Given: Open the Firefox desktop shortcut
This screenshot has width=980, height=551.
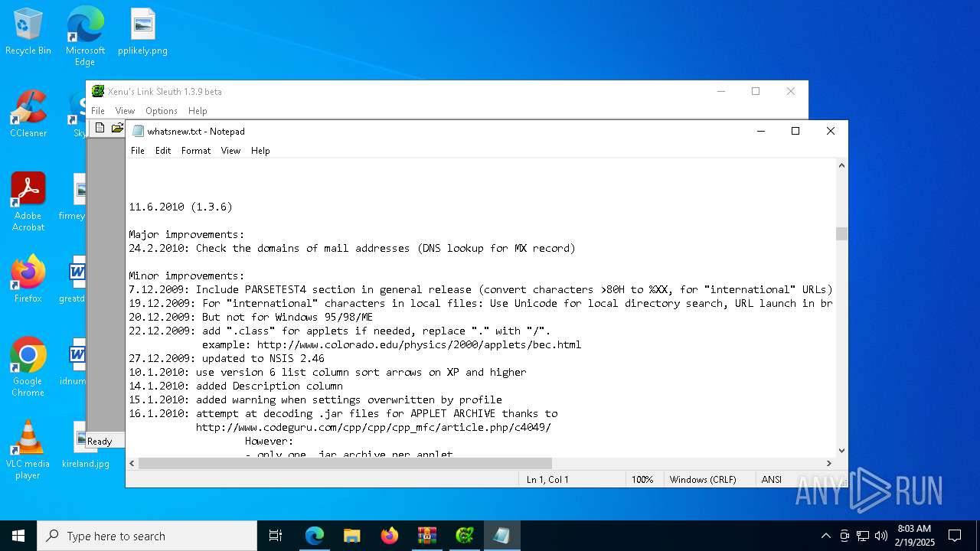Looking at the screenshot, I should click(28, 279).
